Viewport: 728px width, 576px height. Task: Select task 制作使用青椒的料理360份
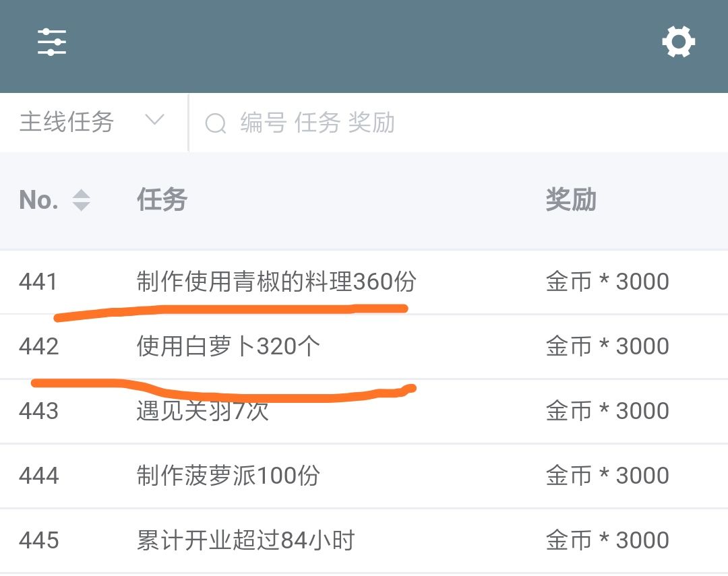coord(276,282)
